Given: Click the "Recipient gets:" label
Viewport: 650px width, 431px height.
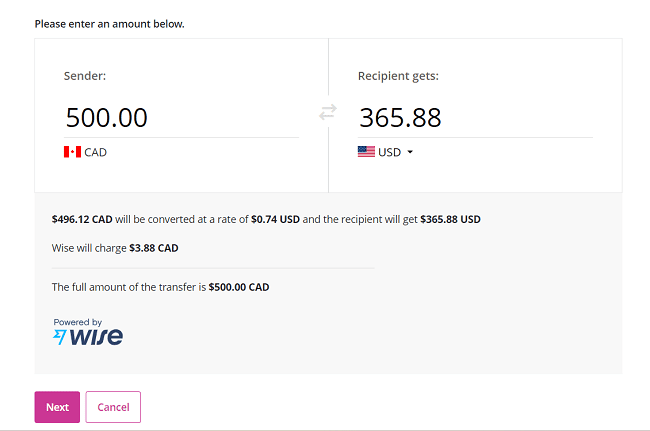Looking at the screenshot, I should click(398, 76).
